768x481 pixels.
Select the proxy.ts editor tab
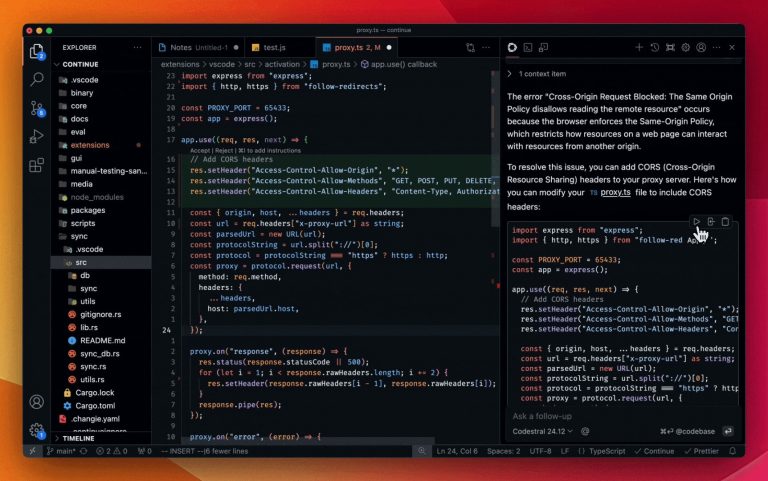tap(357, 48)
